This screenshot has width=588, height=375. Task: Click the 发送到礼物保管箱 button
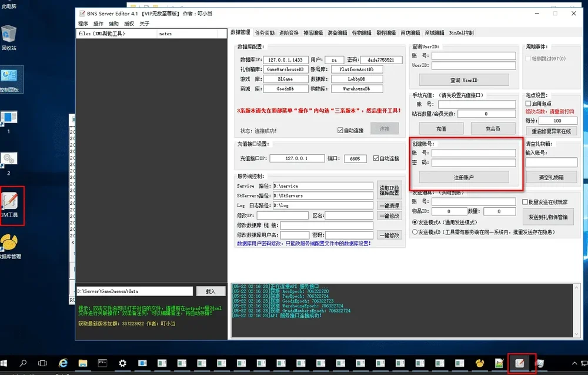(x=548, y=217)
